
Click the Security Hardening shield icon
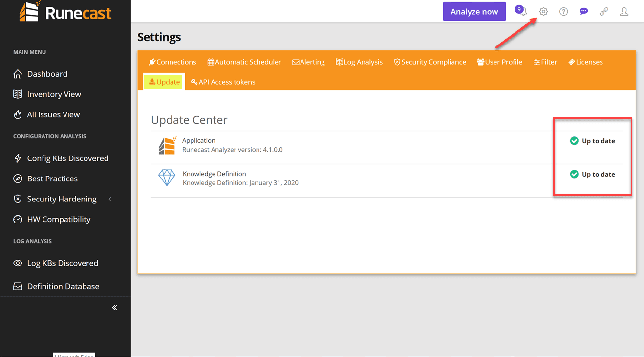coord(18,199)
